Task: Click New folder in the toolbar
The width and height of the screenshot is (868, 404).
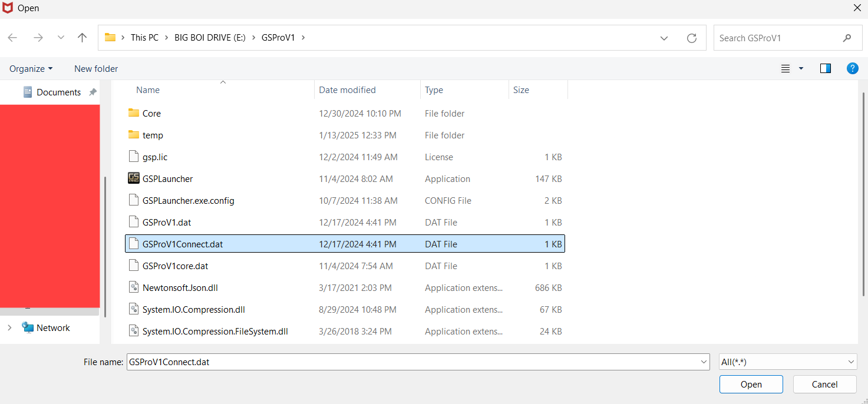Action: point(96,68)
